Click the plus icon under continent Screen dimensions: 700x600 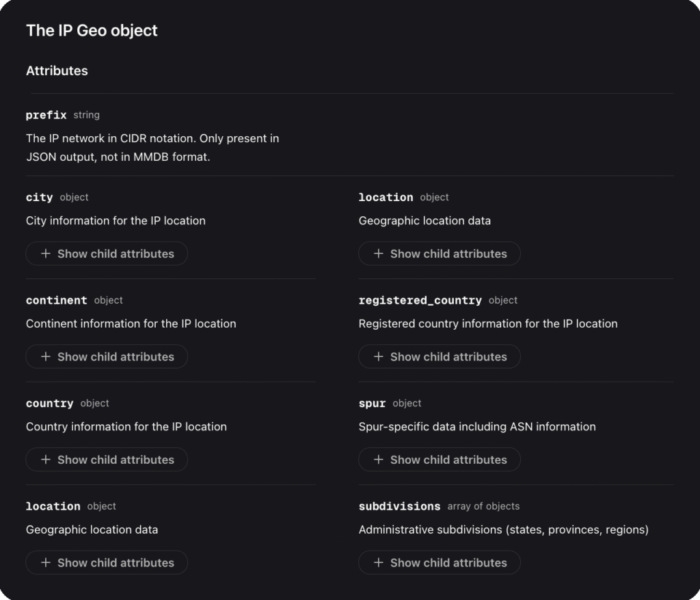[x=46, y=357]
